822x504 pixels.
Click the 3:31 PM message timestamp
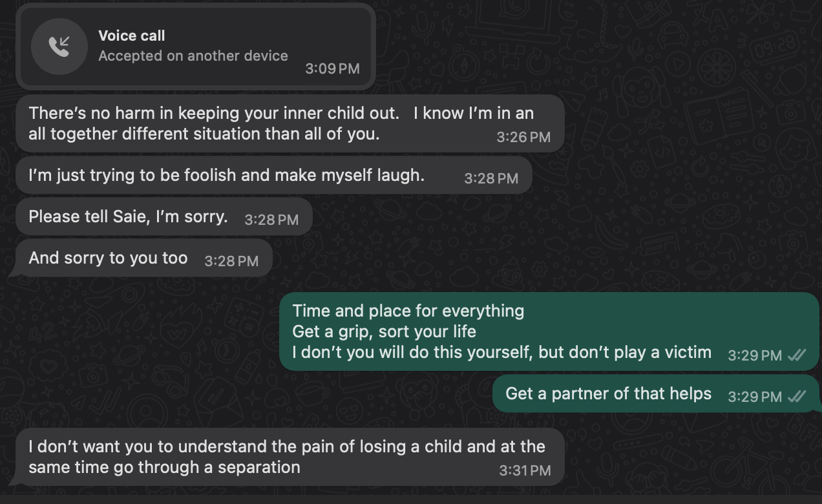525,471
